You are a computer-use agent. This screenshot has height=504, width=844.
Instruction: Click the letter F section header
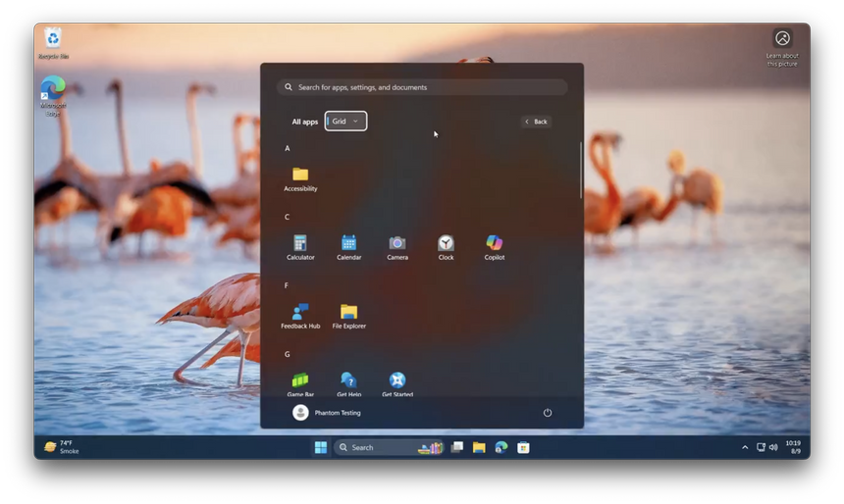point(287,285)
